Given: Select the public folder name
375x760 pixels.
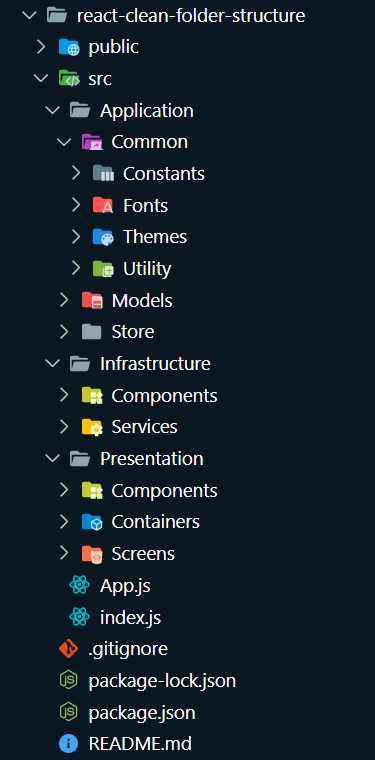Looking at the screenshot, I should (114, 48).
